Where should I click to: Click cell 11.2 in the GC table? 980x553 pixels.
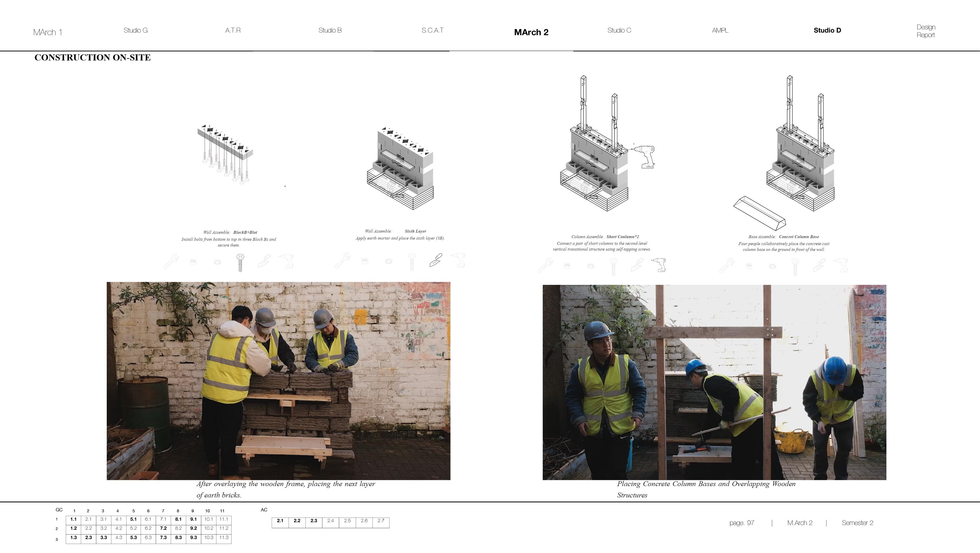coord(224,528)
